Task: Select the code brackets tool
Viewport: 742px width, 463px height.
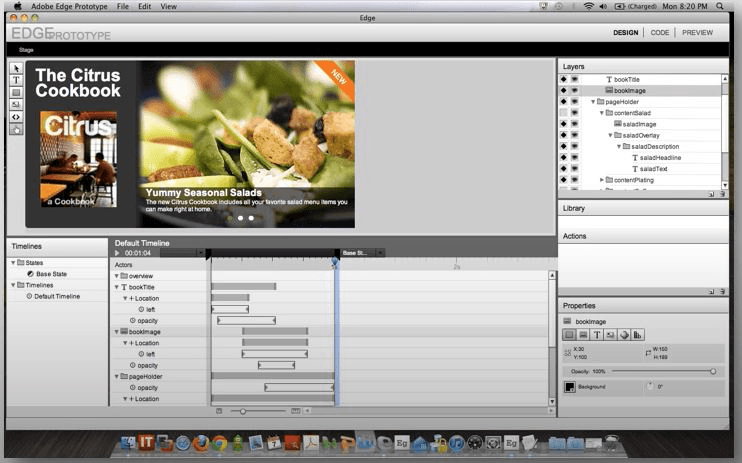Action: coord(16,117)
